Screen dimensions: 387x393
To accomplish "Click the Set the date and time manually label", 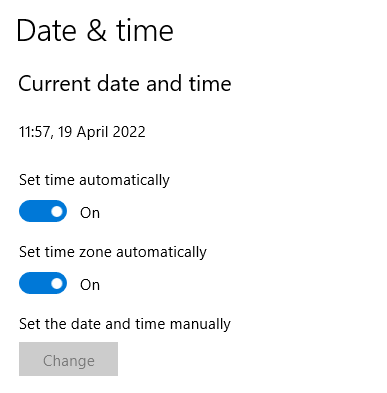I will coord(125,324).
